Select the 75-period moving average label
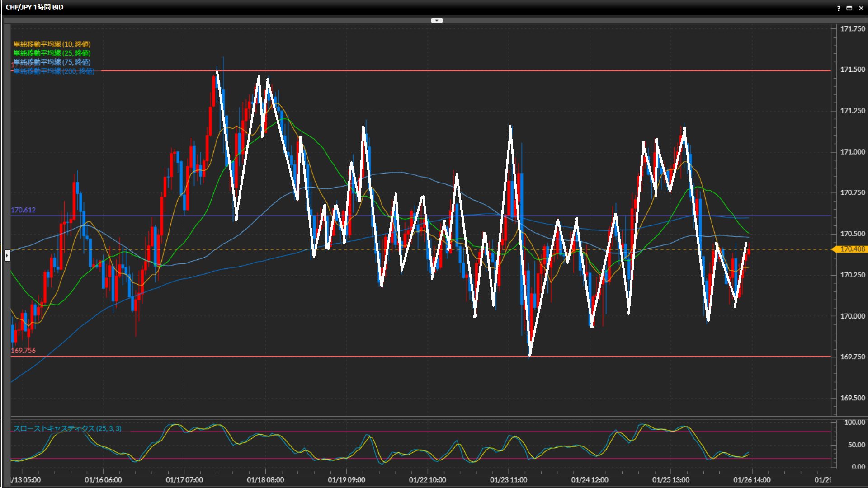 (52, 62)
